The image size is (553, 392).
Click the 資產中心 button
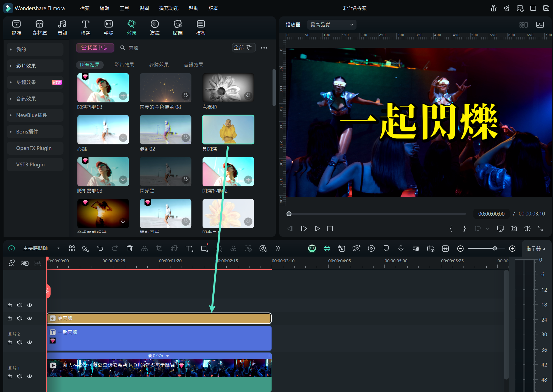95,48
